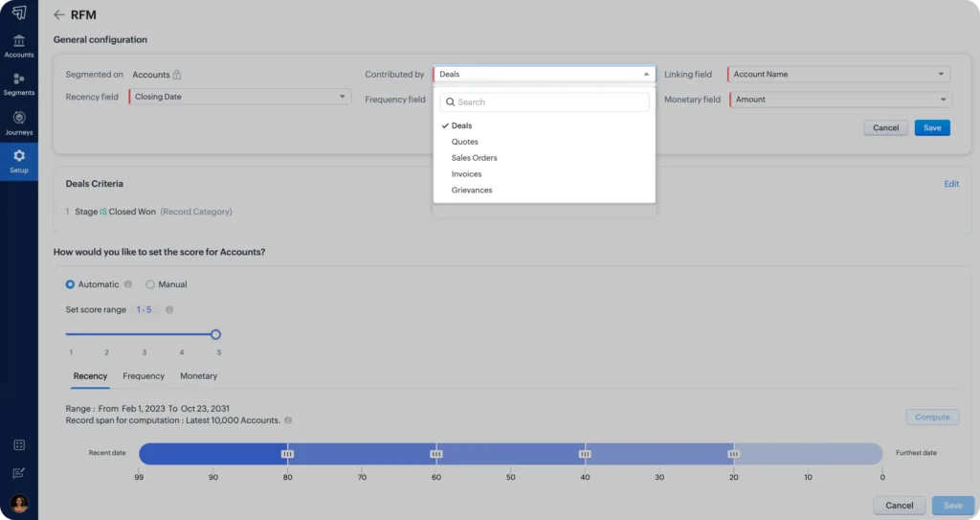The image size is (980, 520).
Task: Click the score range value 1 - 5
Action: pos(145,309)
